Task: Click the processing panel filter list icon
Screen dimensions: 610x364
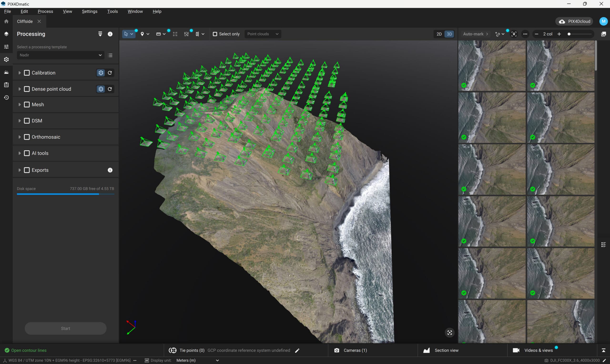Action: 100,34
